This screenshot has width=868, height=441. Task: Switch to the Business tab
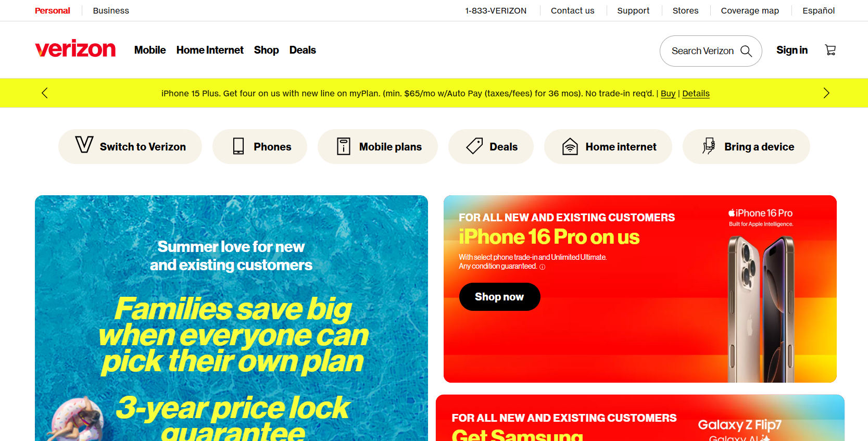pos(111,10)
